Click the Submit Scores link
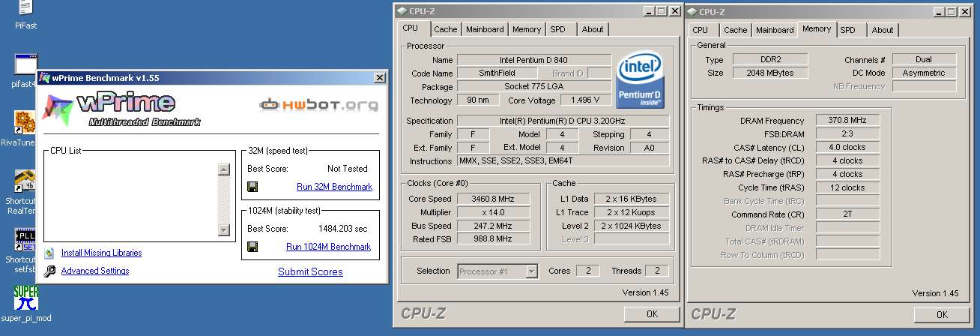 pos(310,272)
